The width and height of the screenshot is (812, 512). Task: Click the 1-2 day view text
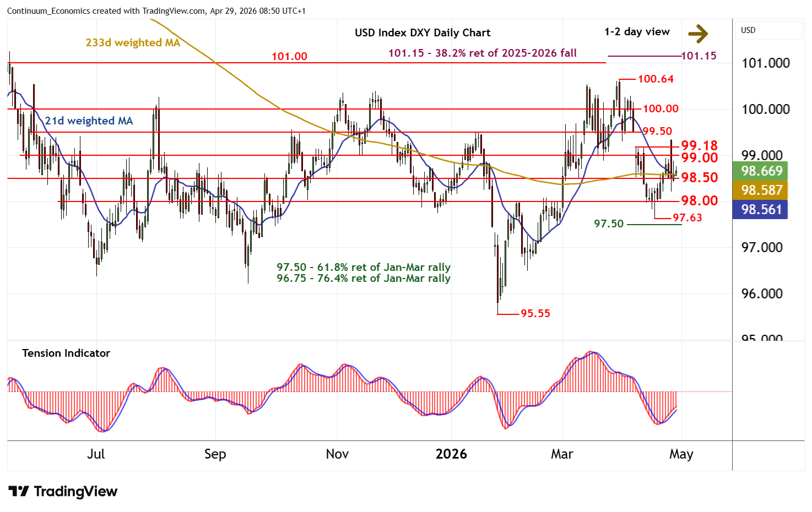[x=637, y=32]
